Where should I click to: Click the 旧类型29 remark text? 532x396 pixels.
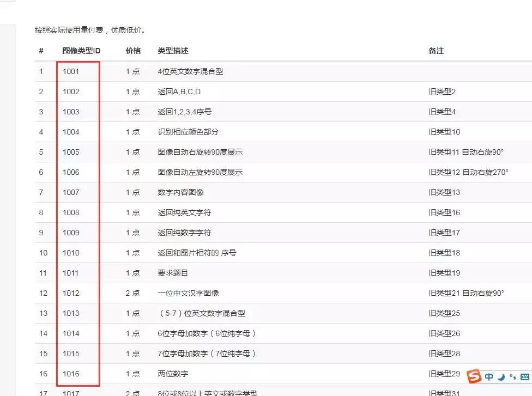coord(445,374)
